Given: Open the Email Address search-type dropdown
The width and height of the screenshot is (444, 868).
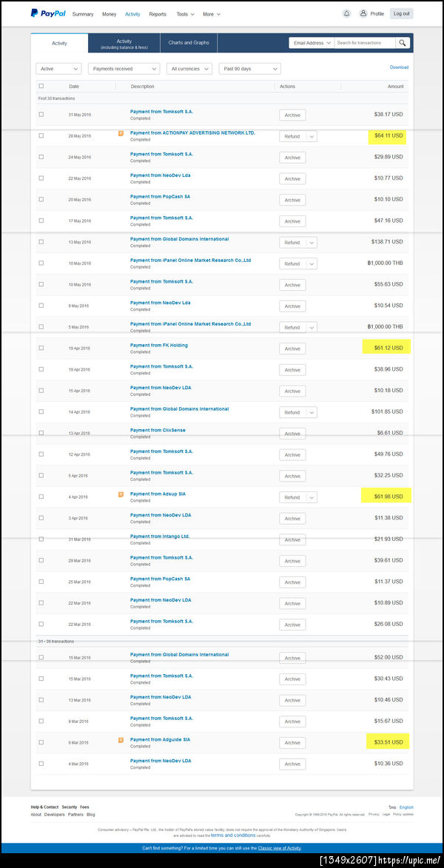Looking at the screenshot, I should pyautogui.click(x=312, y=43).
